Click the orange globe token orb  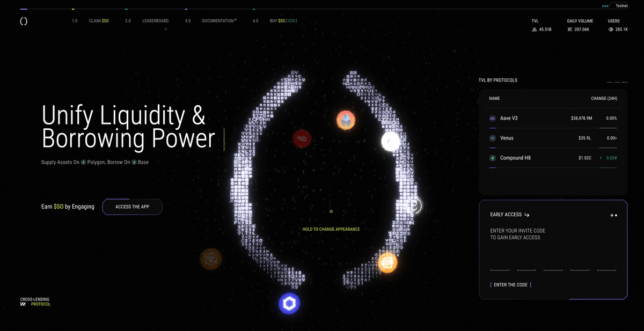pos(387,262)
